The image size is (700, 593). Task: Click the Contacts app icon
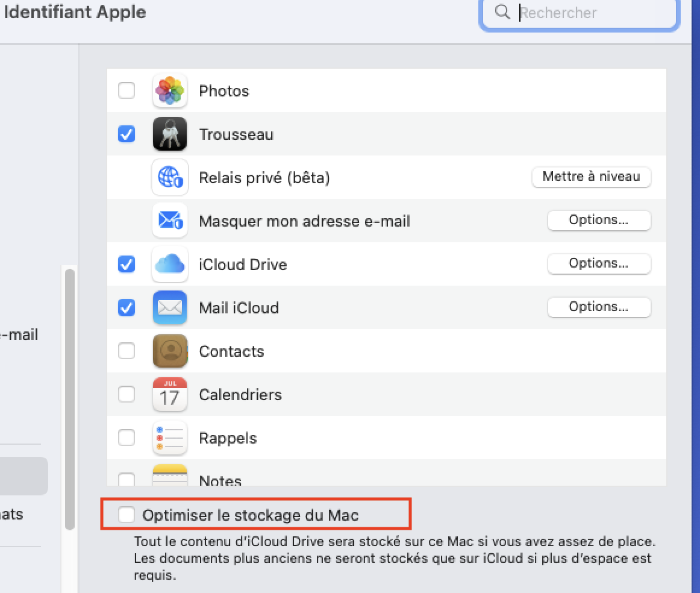click(170, 351)
